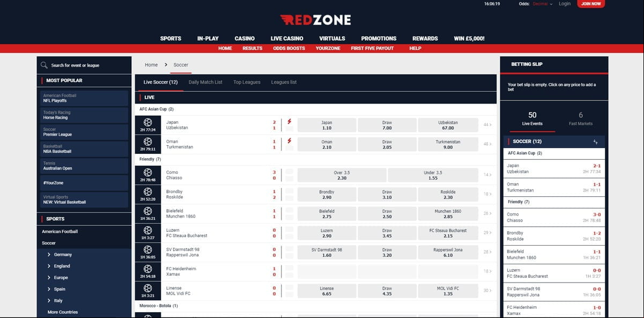
Task: Click the red lightning icon on Oman row
Action: click(289, 141)
